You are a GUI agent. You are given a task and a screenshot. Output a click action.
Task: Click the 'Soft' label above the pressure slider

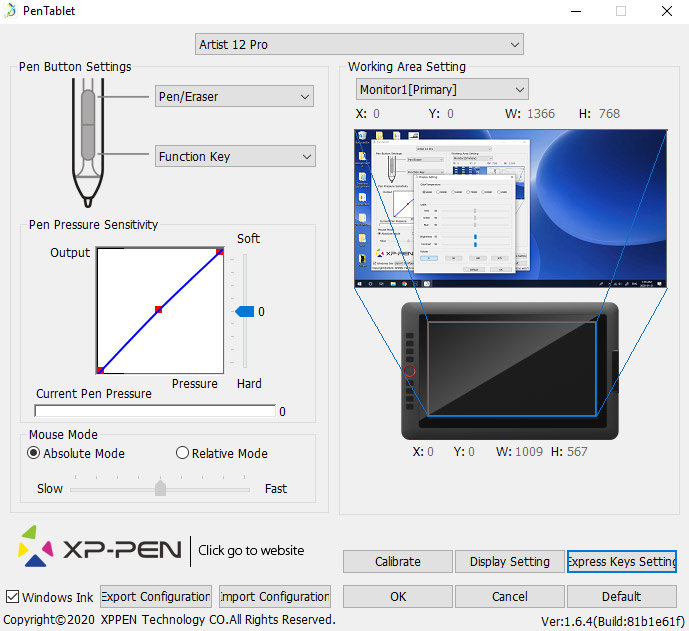coord(248,239)
